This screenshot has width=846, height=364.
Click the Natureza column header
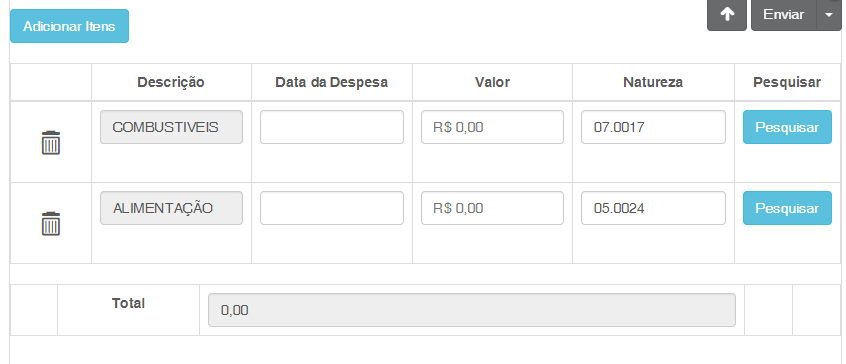(x=653, y=83)
